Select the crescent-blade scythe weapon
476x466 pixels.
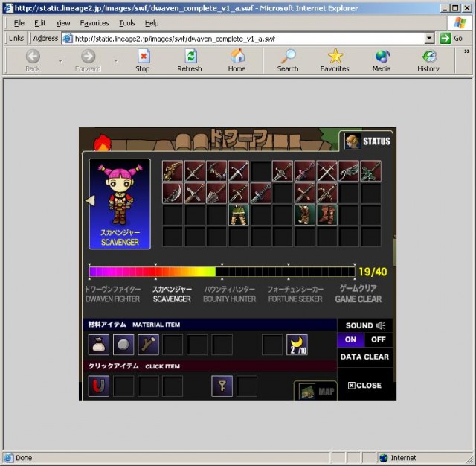(173, 194)
